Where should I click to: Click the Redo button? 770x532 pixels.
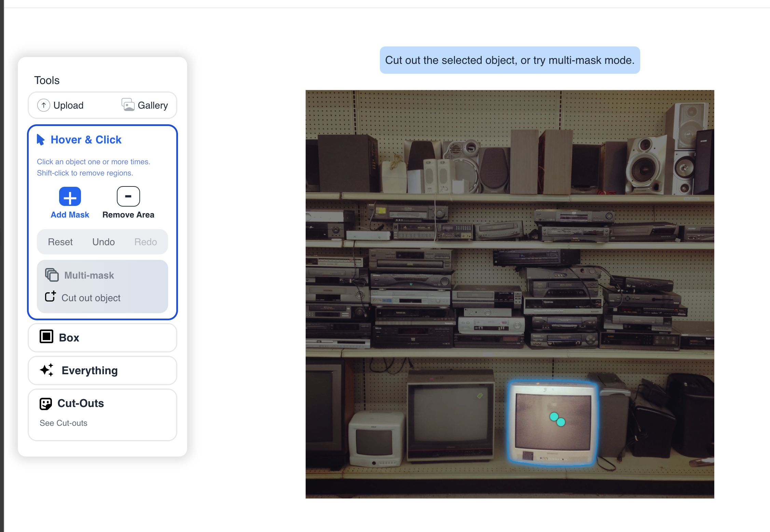coord(146,242)
